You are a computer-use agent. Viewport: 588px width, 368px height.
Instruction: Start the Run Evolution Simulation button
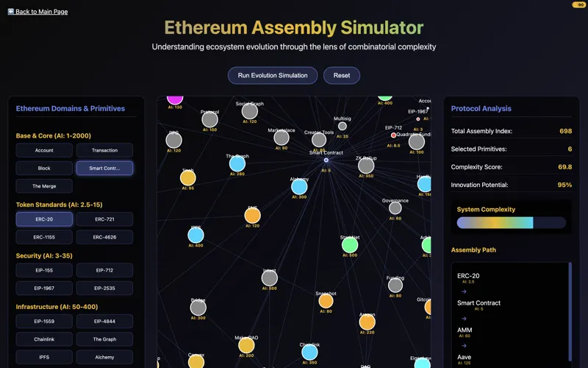click(x=273, y=76)
